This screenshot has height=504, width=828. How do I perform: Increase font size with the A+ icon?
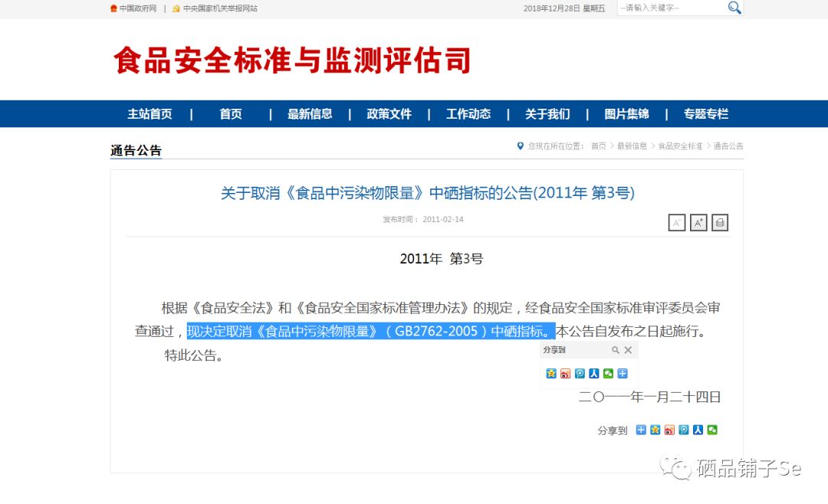698,223
